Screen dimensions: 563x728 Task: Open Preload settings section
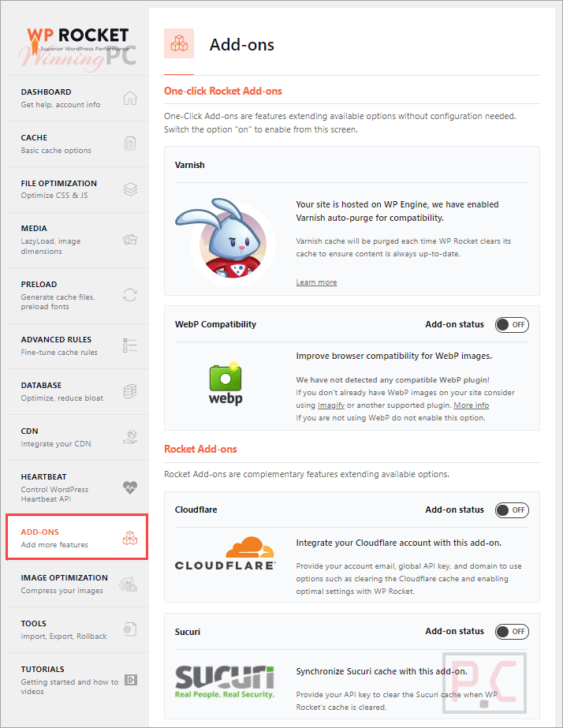point(78,296)
